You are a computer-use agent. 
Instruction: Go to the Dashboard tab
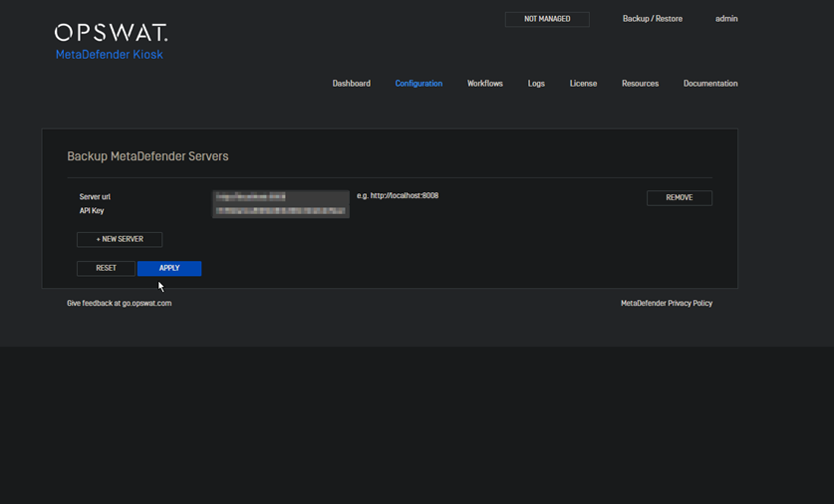(351, 84)
